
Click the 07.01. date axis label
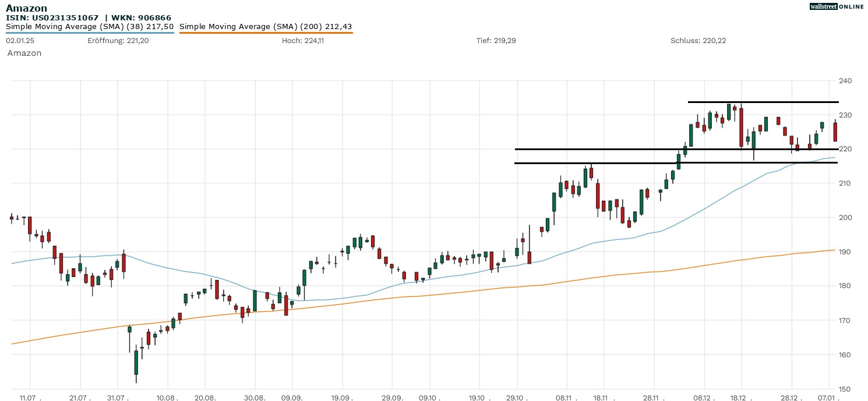tap(829, 398)
